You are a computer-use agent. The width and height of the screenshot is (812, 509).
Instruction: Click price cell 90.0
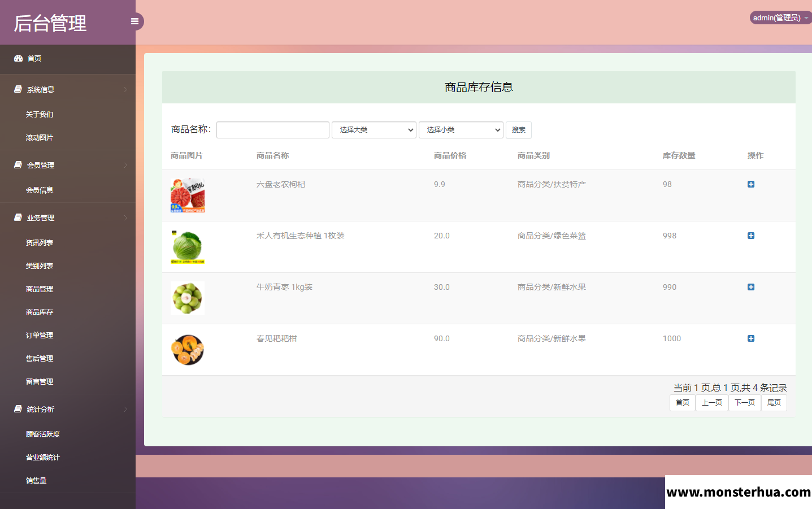pos(442,338)
